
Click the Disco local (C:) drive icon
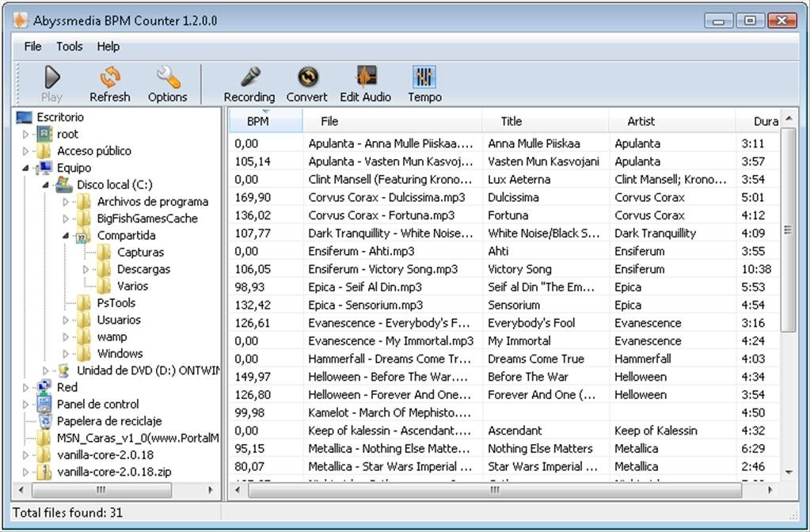(x=63, y=184)
